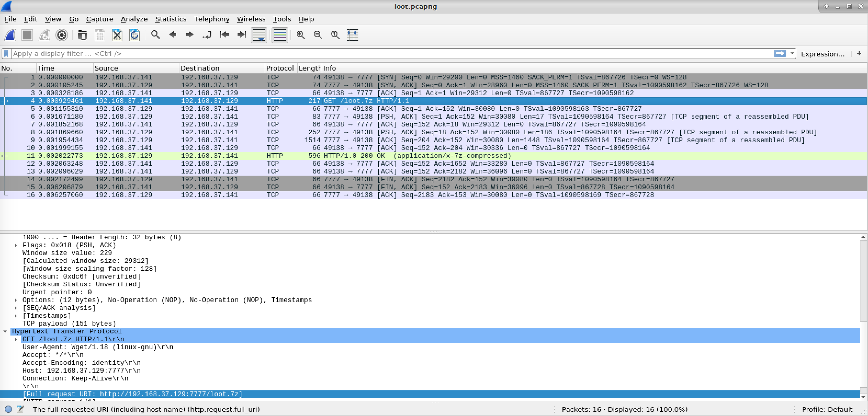Start capturing packets with shark fin icon
Image resolution: width=868 pixels, height=416 pixels.
point(10,35)
